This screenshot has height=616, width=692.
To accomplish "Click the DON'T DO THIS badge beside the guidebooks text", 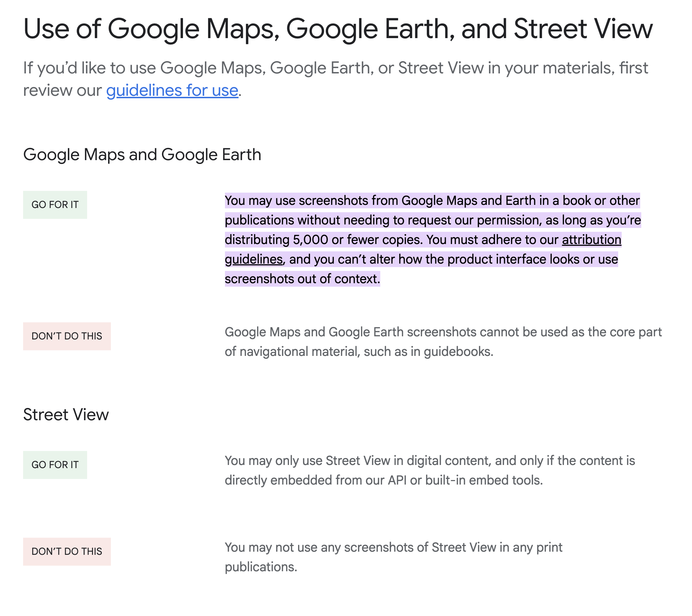I will pyautogui.click(x=67, y=336).
